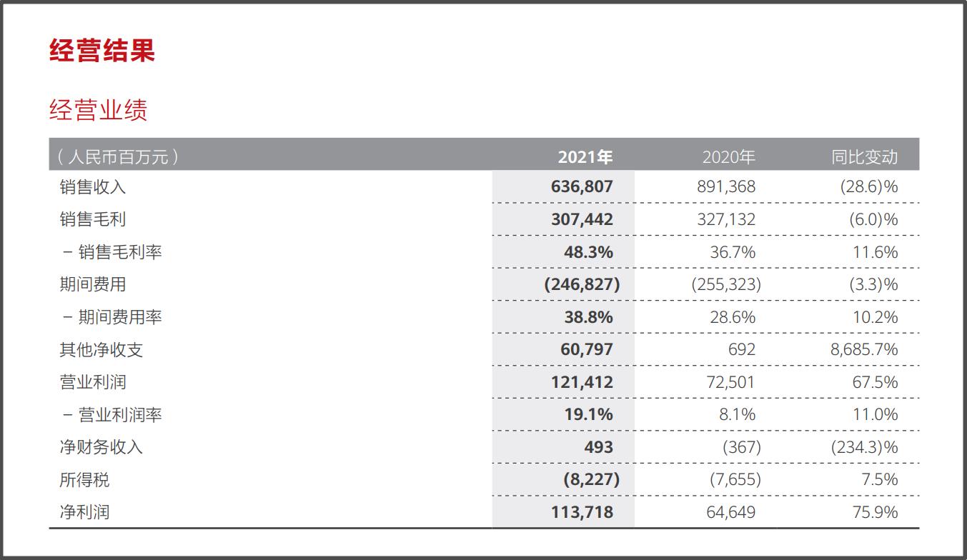Click the 经营业绩 subheading
The image size is (967, 560).
99,111
